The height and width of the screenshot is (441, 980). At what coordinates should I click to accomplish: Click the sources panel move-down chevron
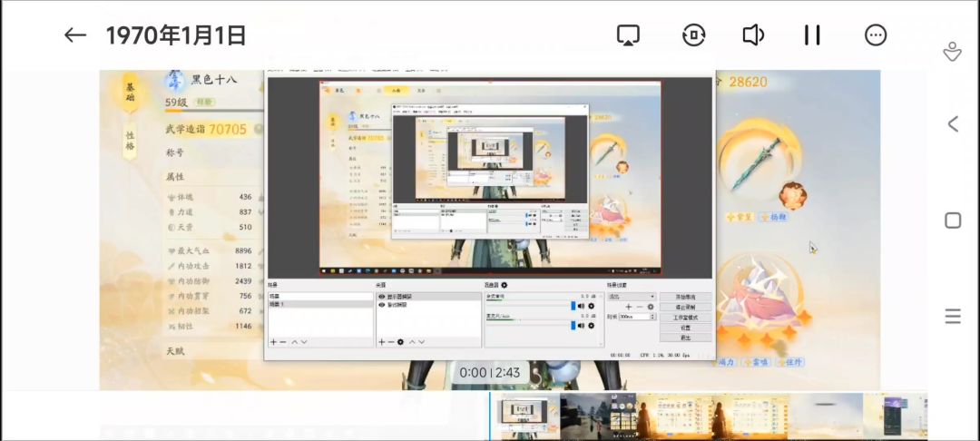tap(421, 342)
